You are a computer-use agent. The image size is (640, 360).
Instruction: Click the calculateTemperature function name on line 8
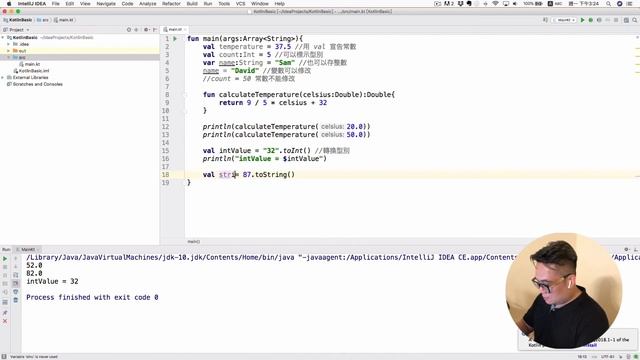pyautogui.click(x=258, y=95)
